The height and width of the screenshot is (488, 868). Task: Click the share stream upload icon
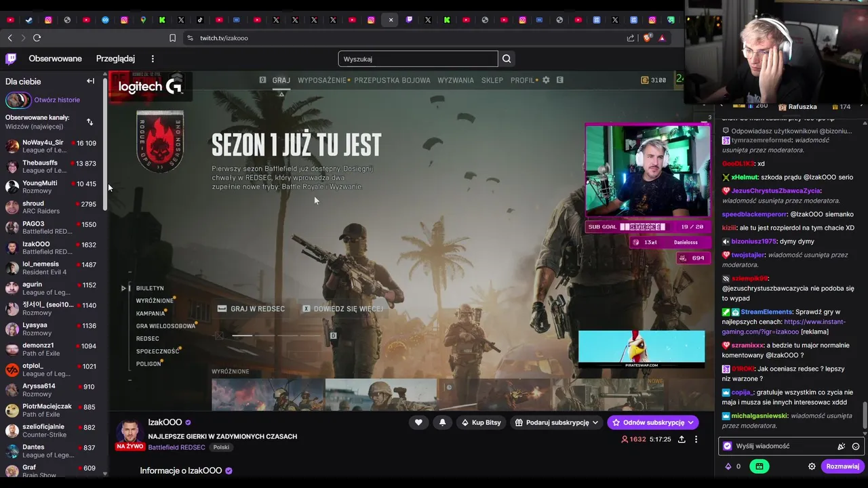(682, 439)
